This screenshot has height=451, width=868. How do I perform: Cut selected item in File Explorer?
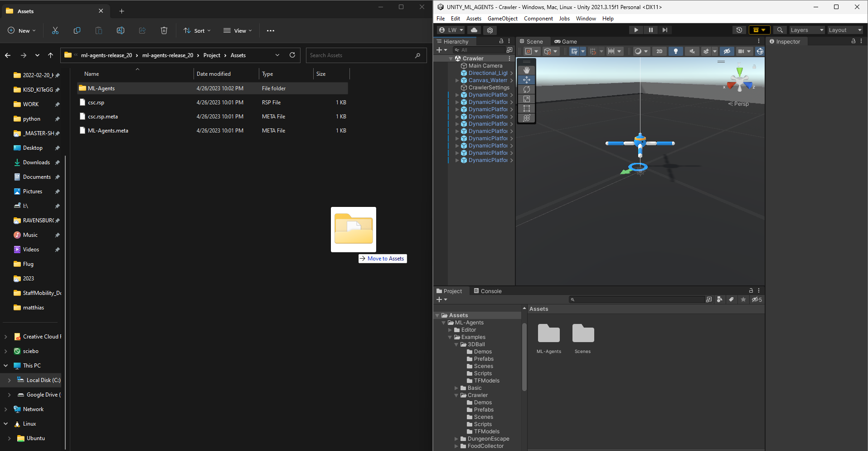click(55, 30)
